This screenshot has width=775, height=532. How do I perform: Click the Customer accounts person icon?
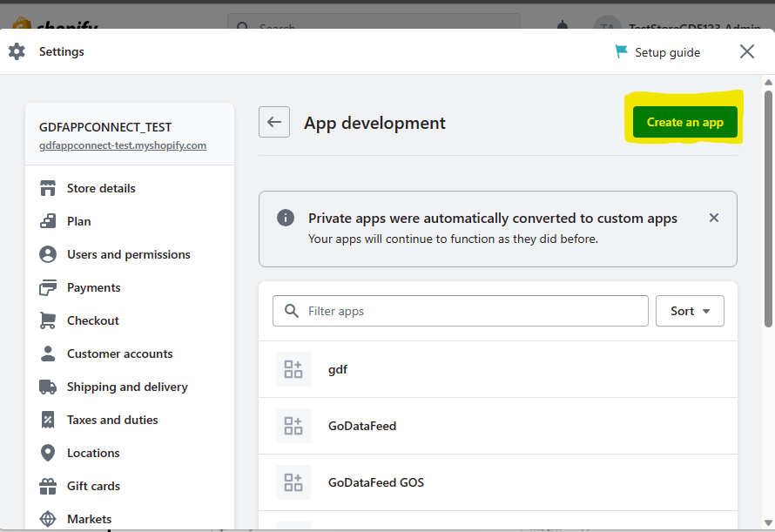click(x=48, y=354)
